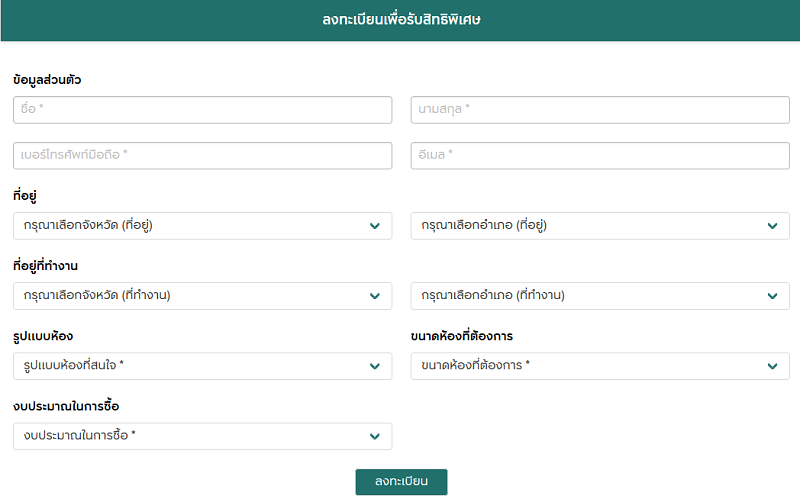Click the อีเมล (email) input field

coord(600,156)
